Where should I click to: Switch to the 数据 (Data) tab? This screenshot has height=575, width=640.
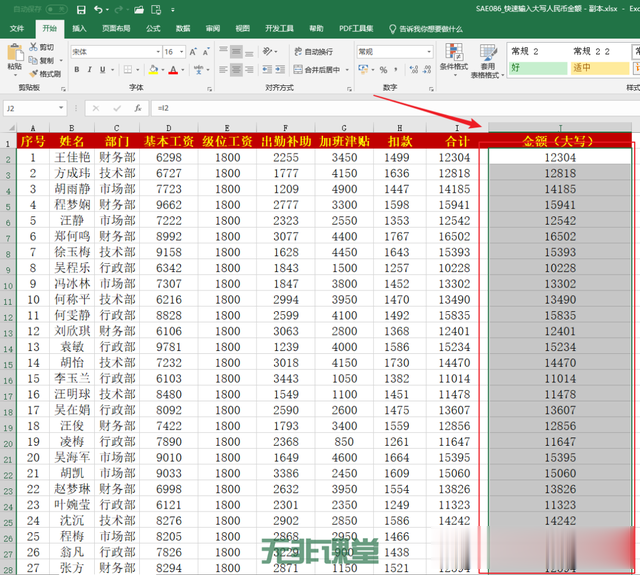pyautogui.click(x=183, y=29)
